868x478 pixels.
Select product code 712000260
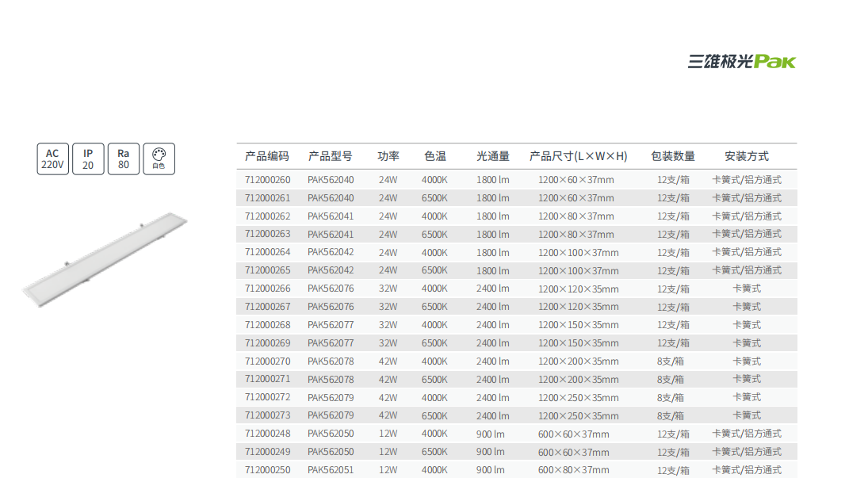(268, 180)
